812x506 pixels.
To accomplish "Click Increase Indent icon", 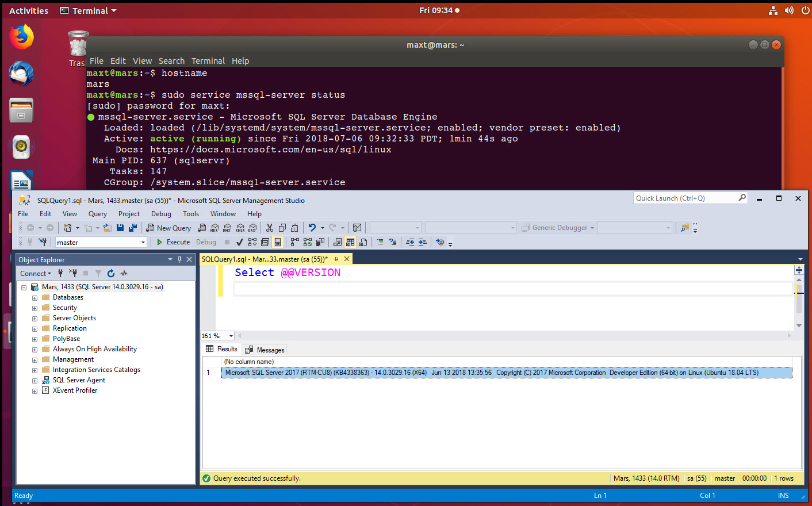I will [x=422, y=242].
